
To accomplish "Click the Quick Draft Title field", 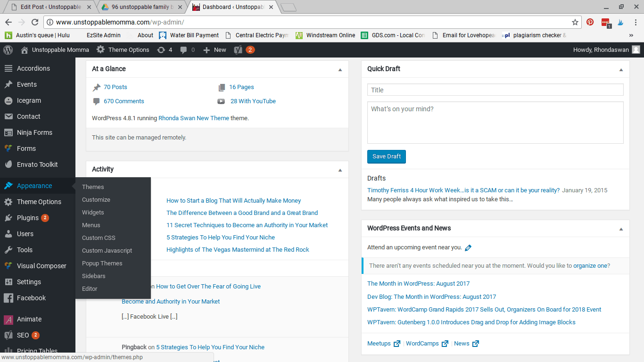I will click(x=495, y=90).
